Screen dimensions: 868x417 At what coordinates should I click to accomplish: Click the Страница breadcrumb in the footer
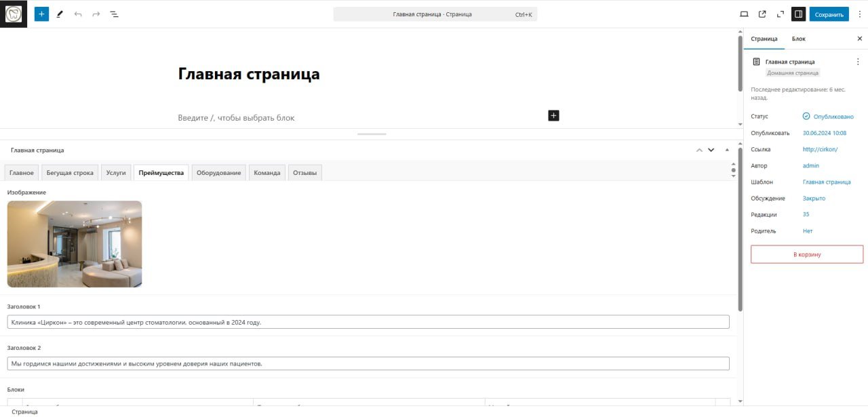click(25, 412)
